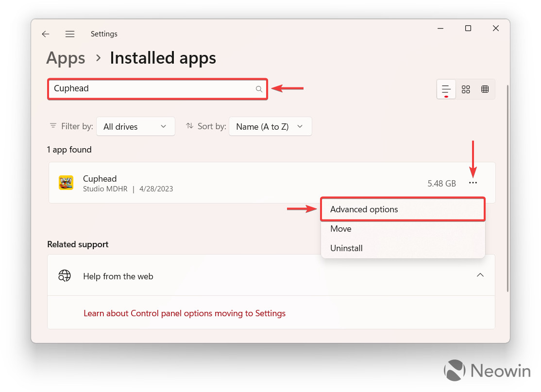This screenshot has height=392, width=541.
Task: Click the Help from the web globe icon
Action: point(65,276)
